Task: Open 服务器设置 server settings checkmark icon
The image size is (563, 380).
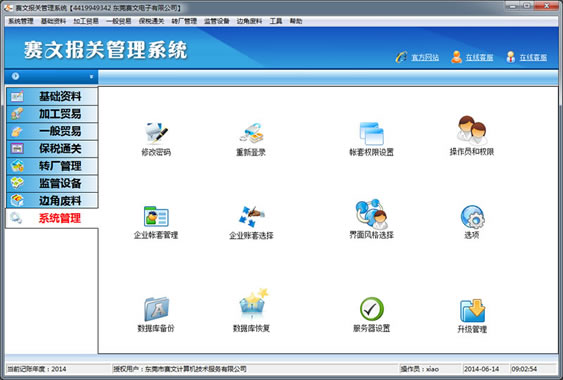Action: pyautogui.click(x=372, y=309)
